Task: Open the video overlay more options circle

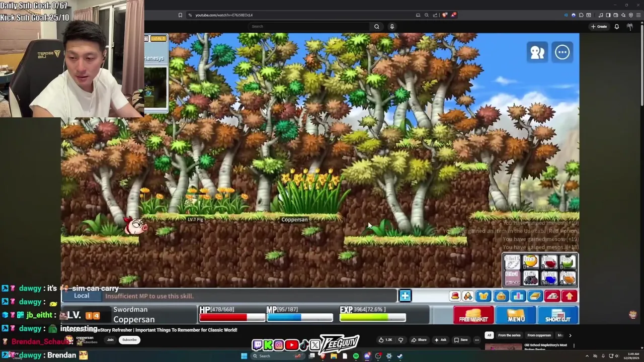Action: coord(562,52)
